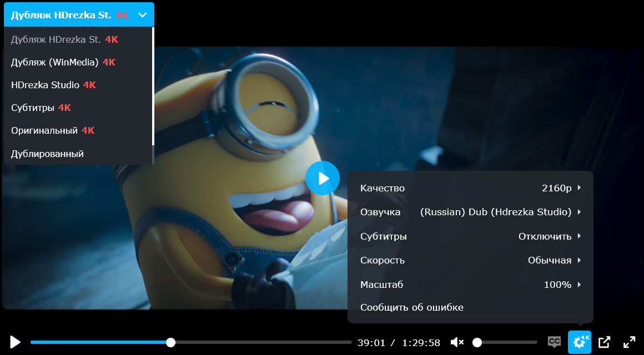Click the 2160p quality value
This screenshot has height=355, width=644.
556,189
